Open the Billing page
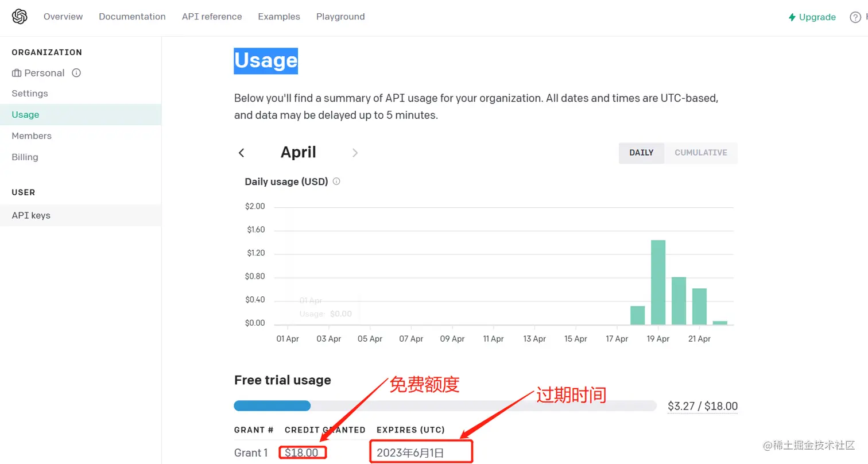This screenshot has height=464, width=868. click(25, 157)
